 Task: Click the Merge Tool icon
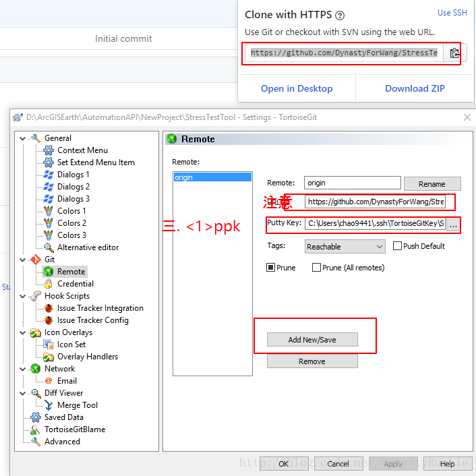(49, 405)
